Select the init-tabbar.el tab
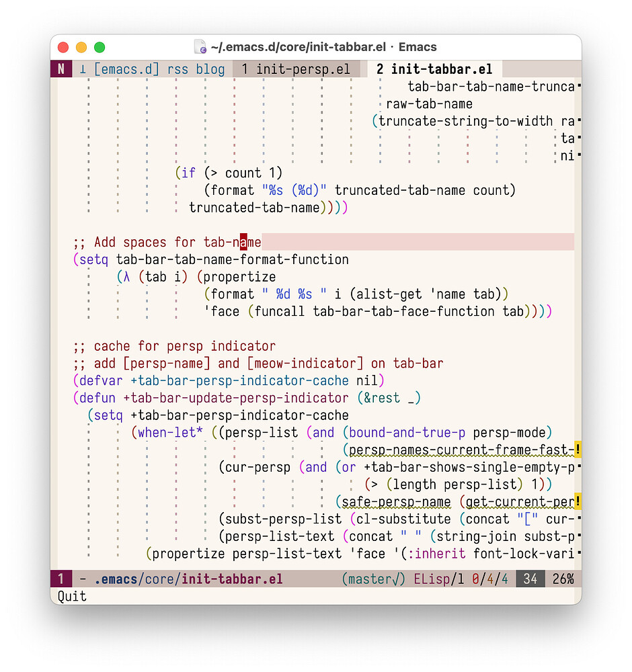The width and height of the screenshot is (632, 672). pos(434,69)
